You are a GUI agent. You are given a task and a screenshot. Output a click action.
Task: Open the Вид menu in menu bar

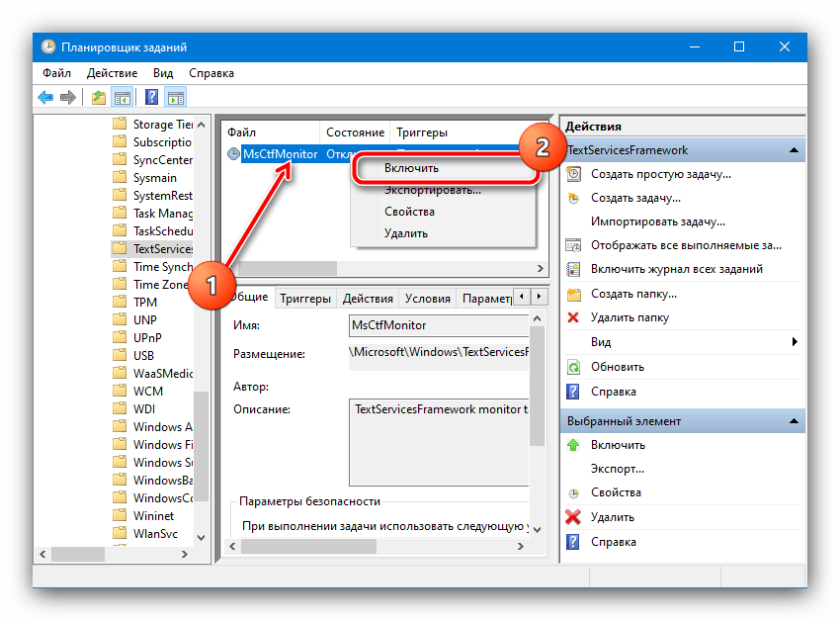[163, 73]
